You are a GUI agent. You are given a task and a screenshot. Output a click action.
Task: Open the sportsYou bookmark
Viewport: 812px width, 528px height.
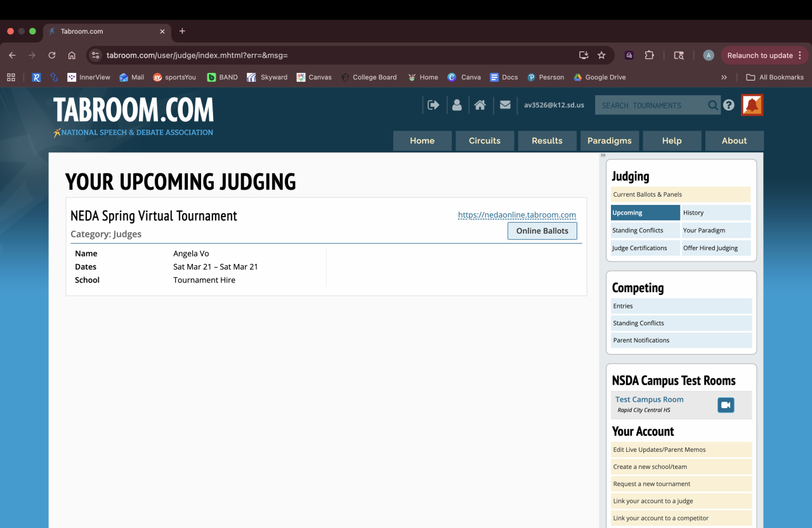[x=174, y=77]
